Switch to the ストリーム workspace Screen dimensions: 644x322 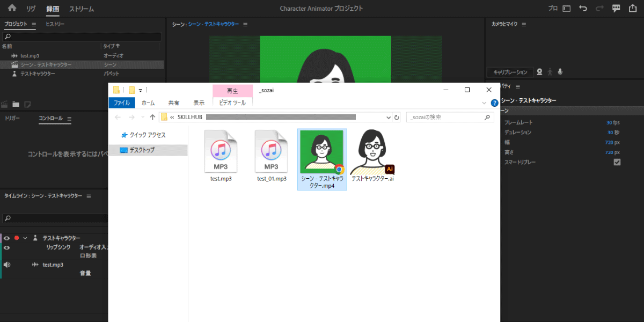[82, 9]
